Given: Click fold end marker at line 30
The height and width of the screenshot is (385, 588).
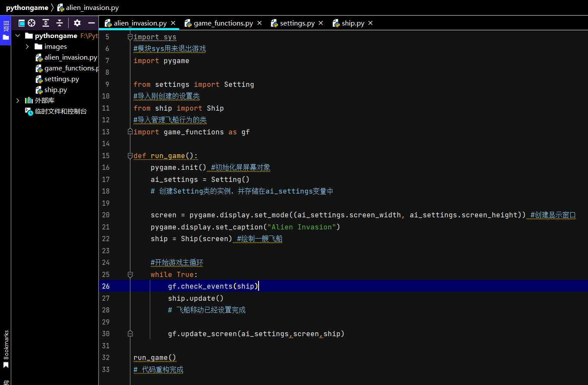Looking at the screenshot, I should point(130,334).
